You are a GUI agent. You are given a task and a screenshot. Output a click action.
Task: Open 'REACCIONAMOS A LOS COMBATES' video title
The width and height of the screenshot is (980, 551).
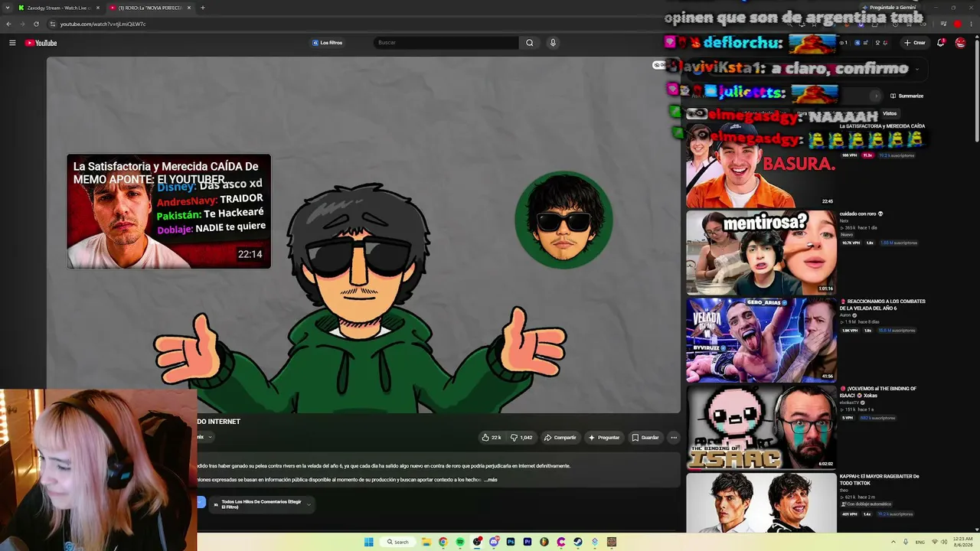tap(883, 305)
